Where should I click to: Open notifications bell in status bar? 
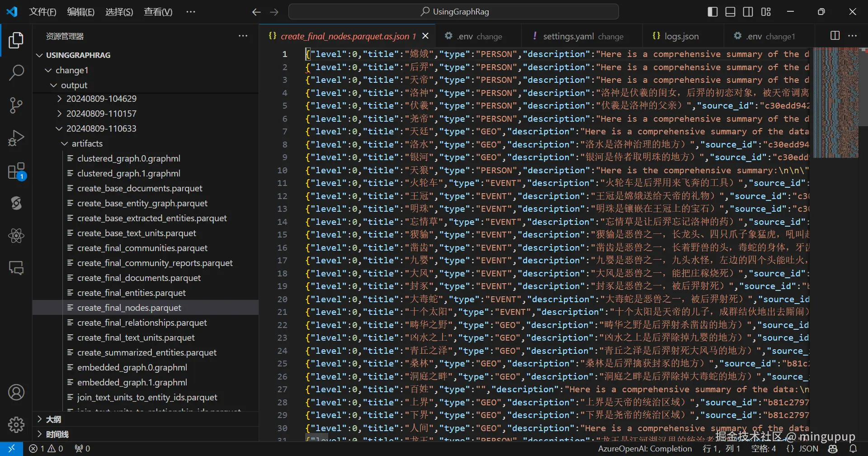point(853,449)
